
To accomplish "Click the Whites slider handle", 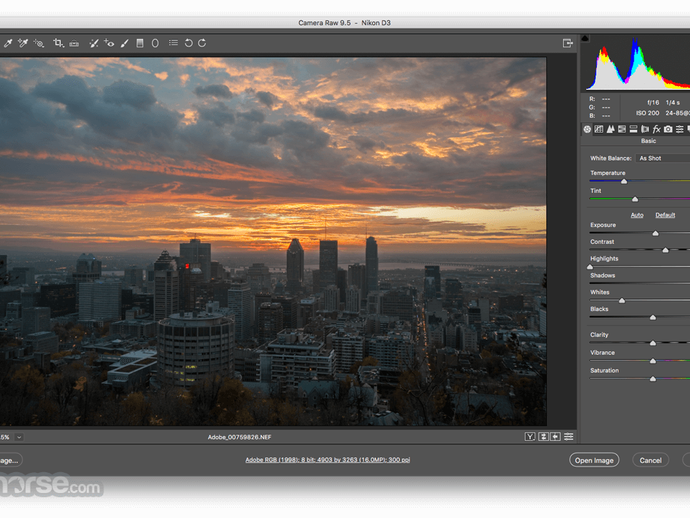I will (622, 301).
